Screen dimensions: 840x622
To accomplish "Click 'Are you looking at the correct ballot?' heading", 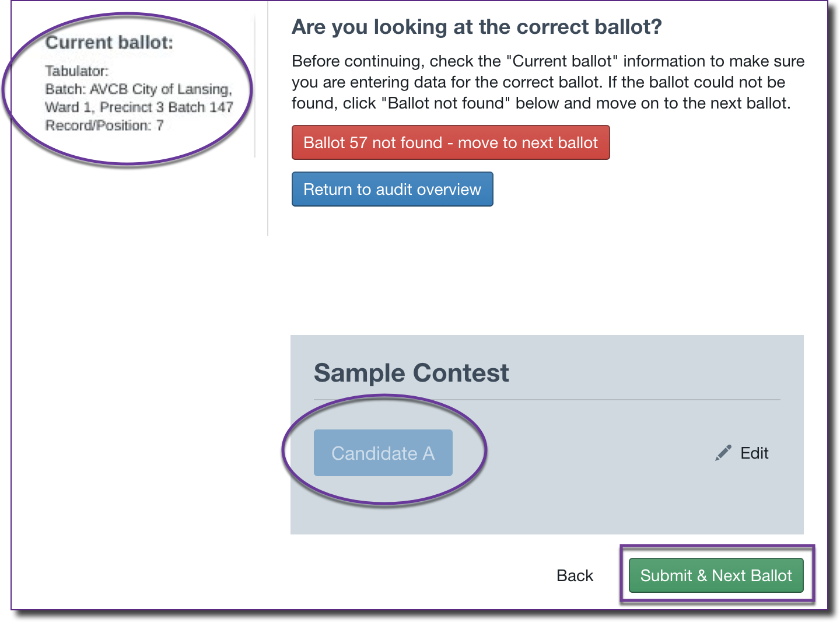I will pos(477,27).
